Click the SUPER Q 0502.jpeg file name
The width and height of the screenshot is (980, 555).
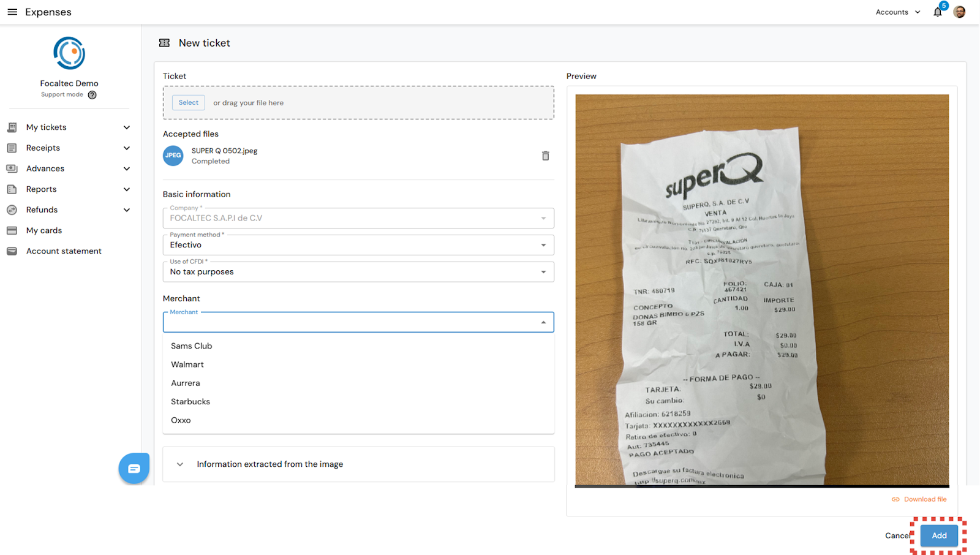[224, 151]
